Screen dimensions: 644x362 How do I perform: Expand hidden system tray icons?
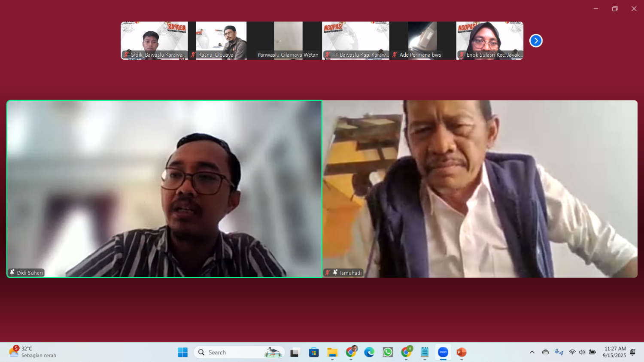click(x=532, y=352)
